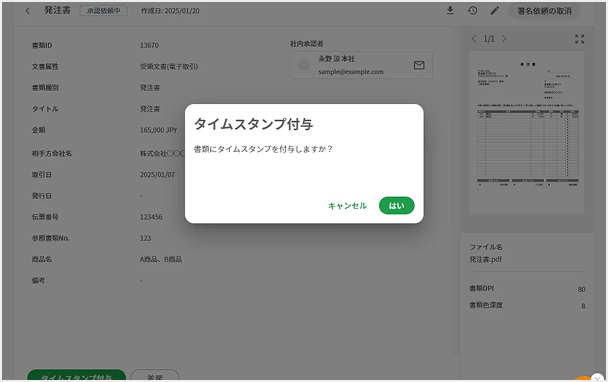Open the history clock icon
Viewport: 608px width, 382px height.
472,10
